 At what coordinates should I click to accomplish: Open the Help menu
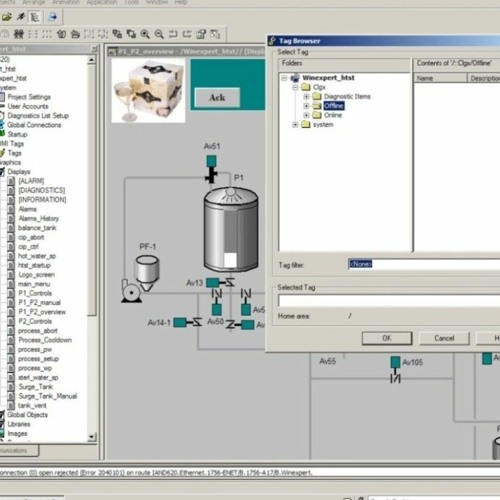[x=181, y=2]
